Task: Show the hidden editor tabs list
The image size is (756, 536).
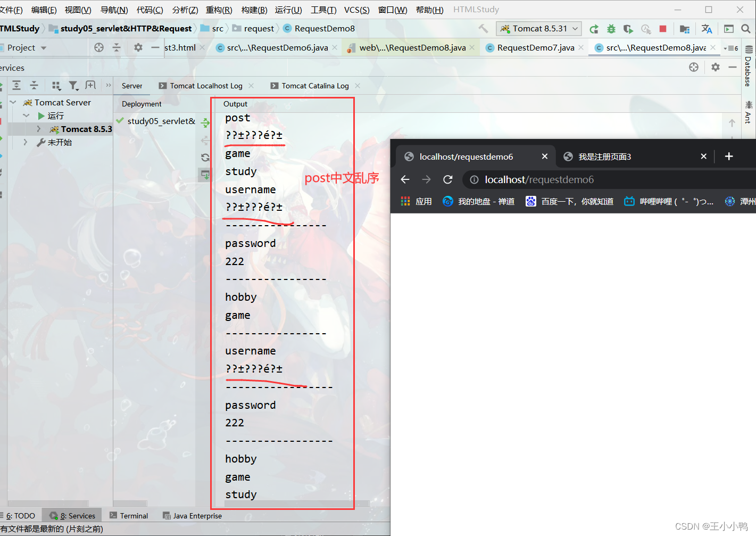Action: (x=731, y=48)
